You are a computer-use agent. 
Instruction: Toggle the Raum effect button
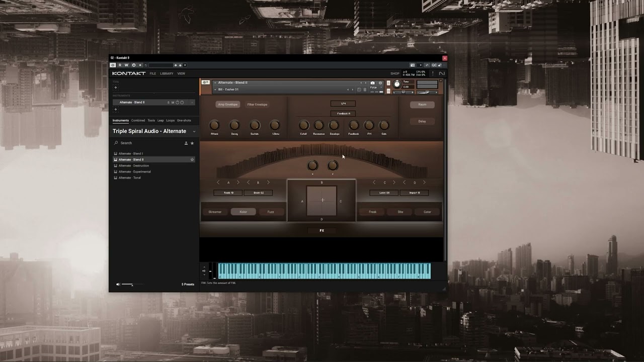point(422,105)
